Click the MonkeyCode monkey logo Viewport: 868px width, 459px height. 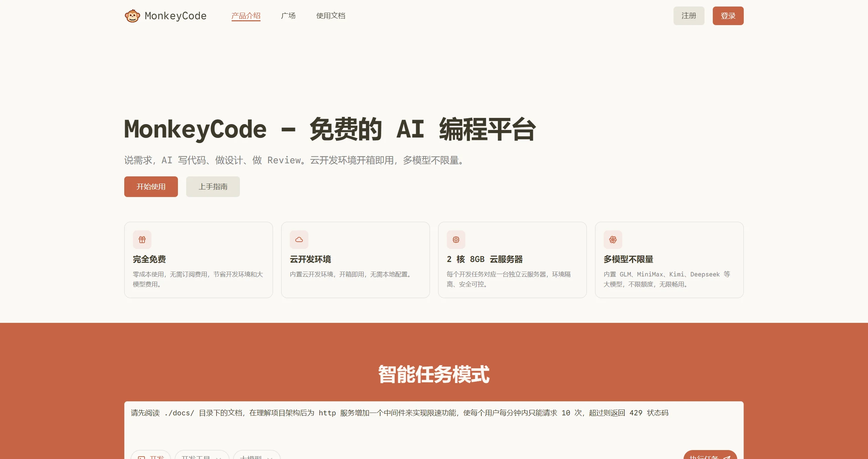click(133, 15)
